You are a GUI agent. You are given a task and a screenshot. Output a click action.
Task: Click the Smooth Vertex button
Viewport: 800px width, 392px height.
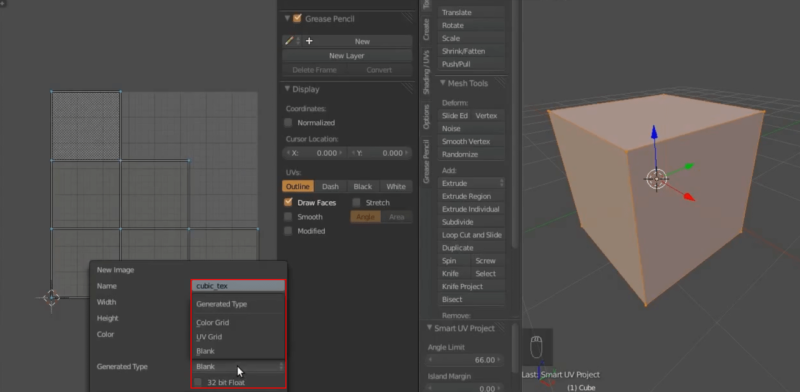(472, 141)
